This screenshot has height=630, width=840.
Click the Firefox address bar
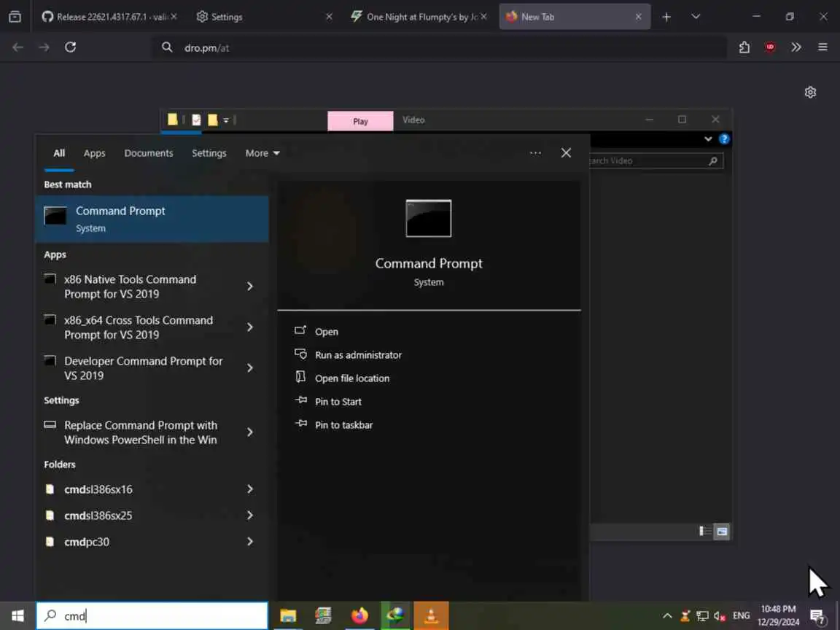[x=439, y=47]
